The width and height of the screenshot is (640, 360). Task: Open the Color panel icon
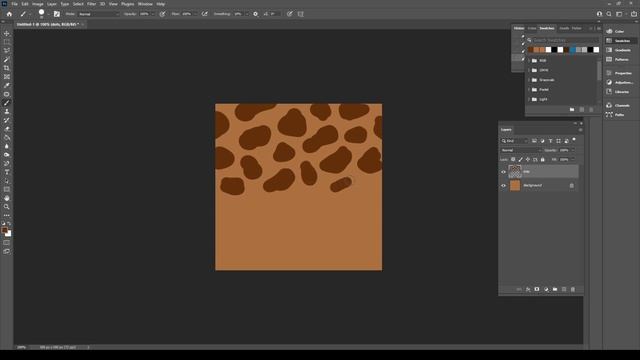tap(609, 31)
